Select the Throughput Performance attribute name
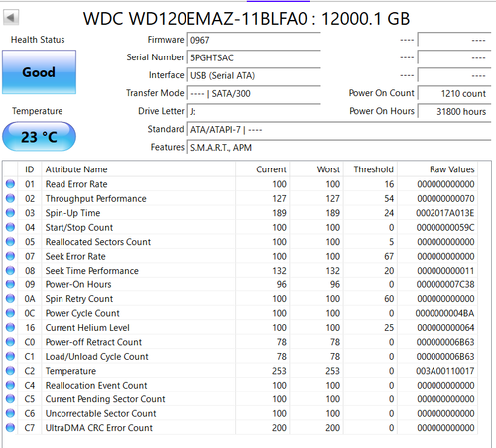 [95, 199]
